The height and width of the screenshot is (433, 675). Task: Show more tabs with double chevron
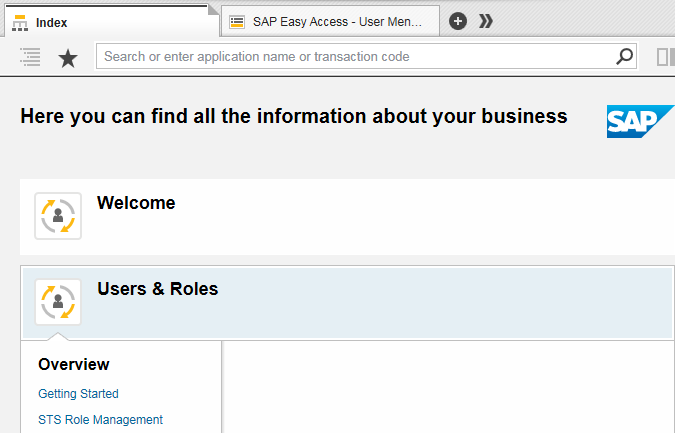(485, 21)
